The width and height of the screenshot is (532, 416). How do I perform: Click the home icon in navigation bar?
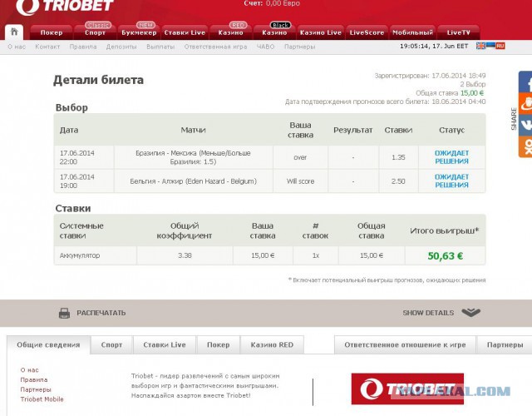pyautogui.click(x=14, y=32)
